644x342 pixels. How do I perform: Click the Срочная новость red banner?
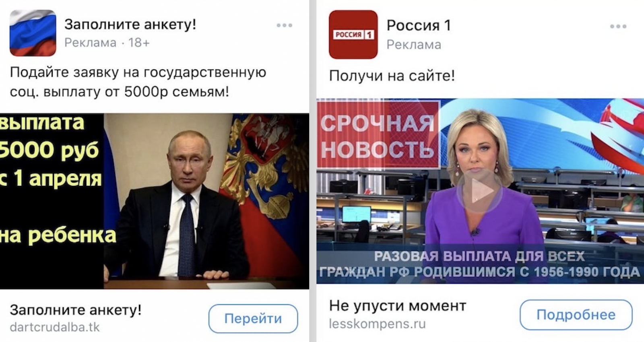pyautogui.click(x=378, y=135)
